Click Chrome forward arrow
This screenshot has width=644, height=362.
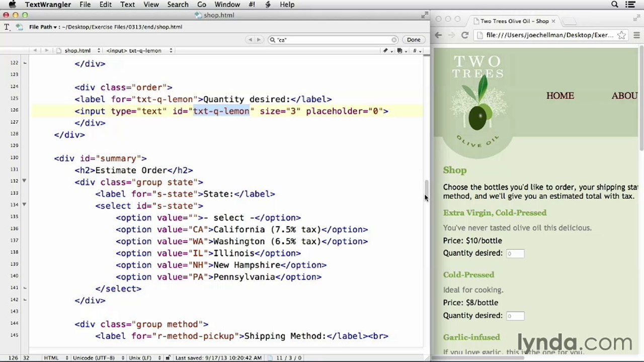(451, 35)
